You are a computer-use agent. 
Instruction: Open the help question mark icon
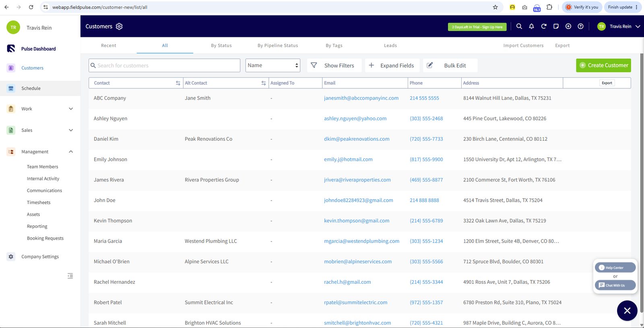pos(580,26)
